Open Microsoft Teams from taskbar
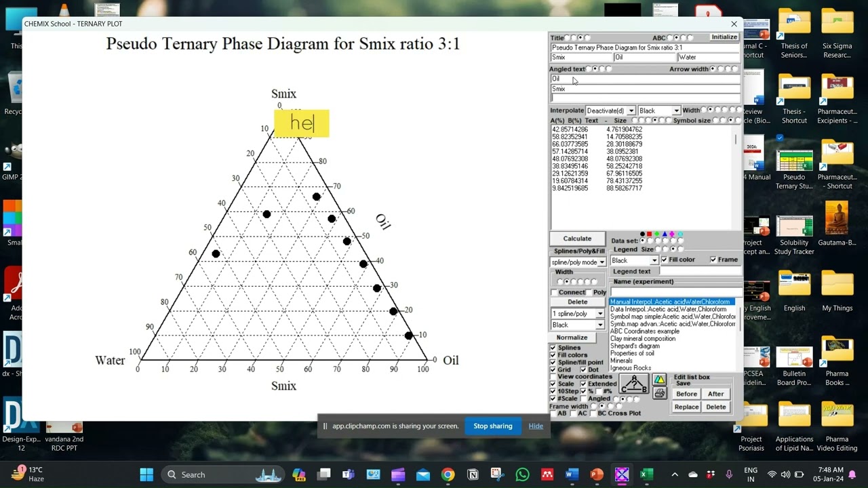 click(349, 474)
